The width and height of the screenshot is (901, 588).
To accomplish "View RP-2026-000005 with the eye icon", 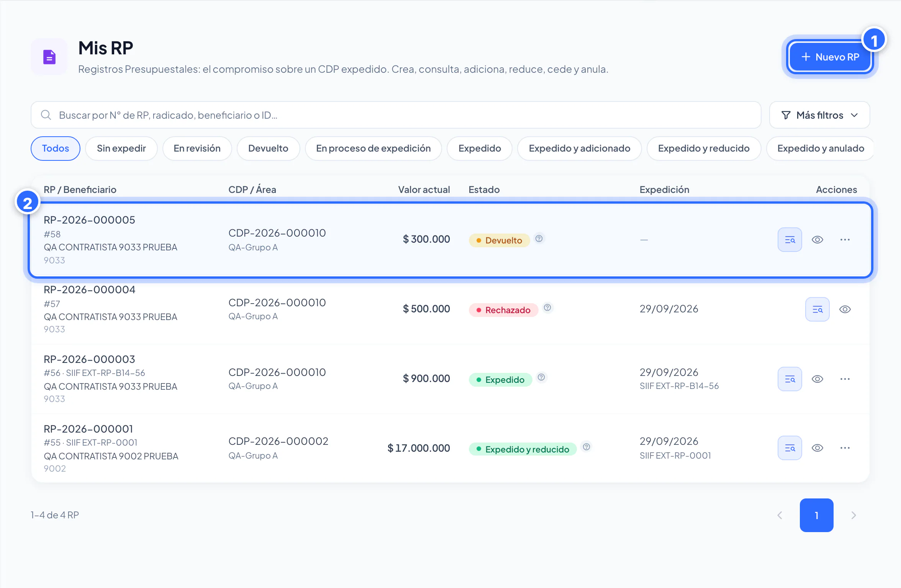I will pos(817,240).
